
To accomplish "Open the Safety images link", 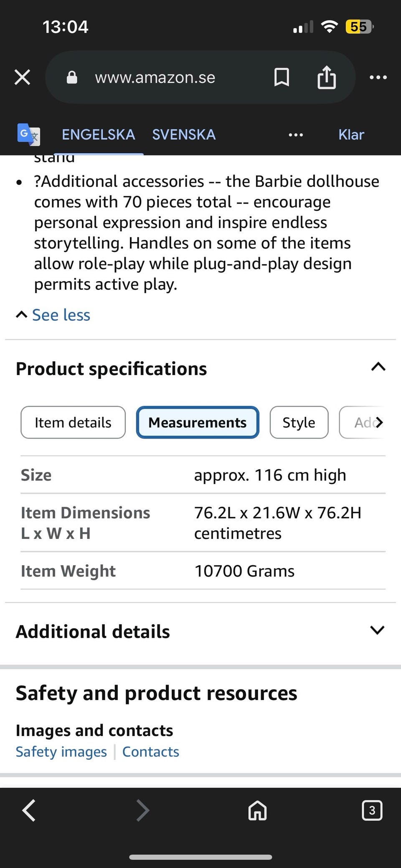I will 61,751.
